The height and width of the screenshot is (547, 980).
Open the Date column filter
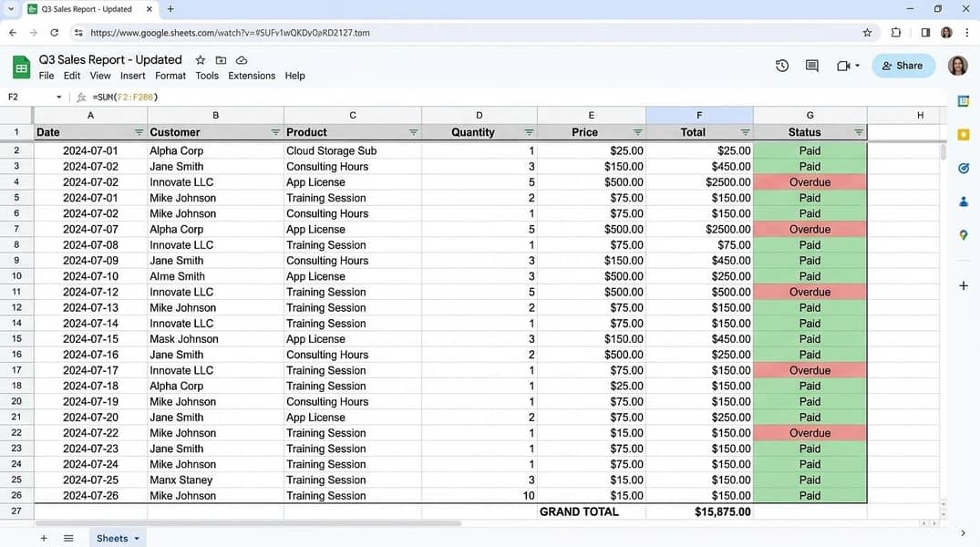tap(139, 132)
